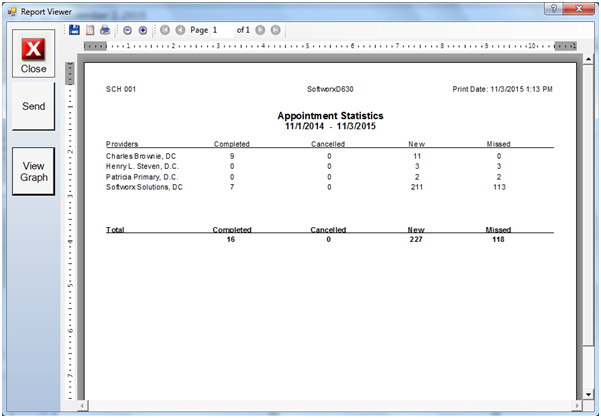Viewport: 601px width, 418px height.
Task: Click the horizontal scrollbar left arrow
Action: point(83,407)
